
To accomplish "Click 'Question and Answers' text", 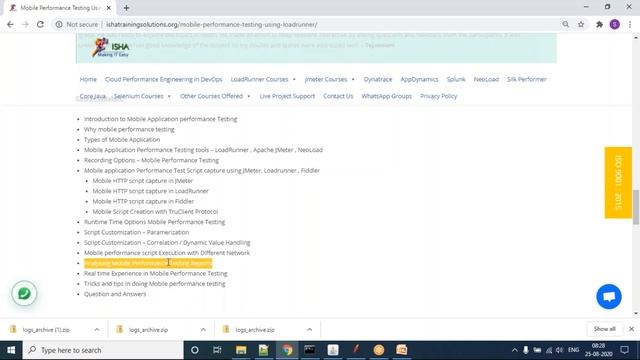I will click(115, 294).
